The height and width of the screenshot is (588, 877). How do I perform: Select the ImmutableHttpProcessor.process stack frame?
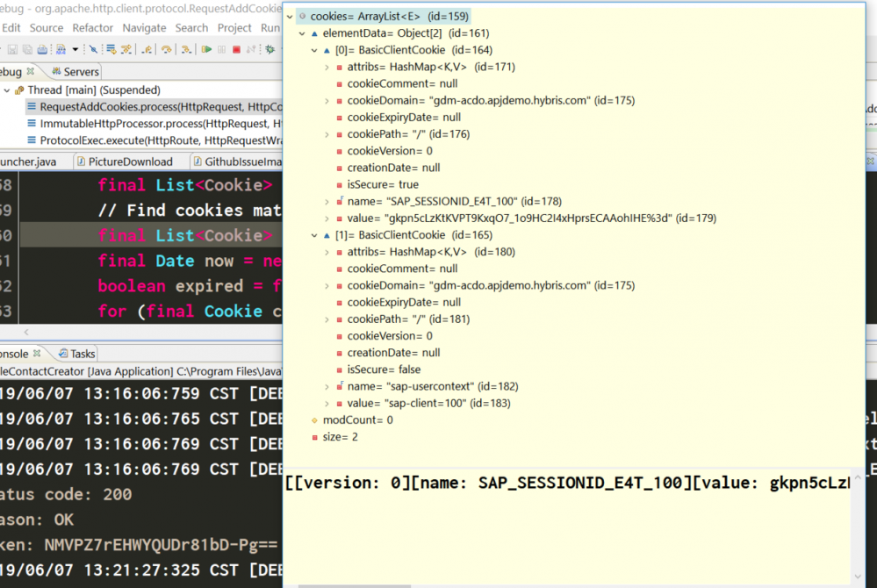pos(154,124)
